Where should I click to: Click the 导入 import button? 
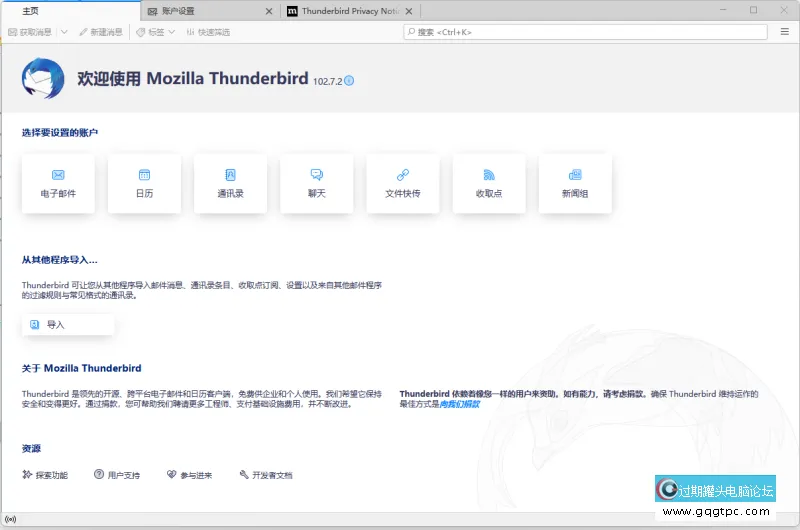pyautogui.click(x=68, y=324)
